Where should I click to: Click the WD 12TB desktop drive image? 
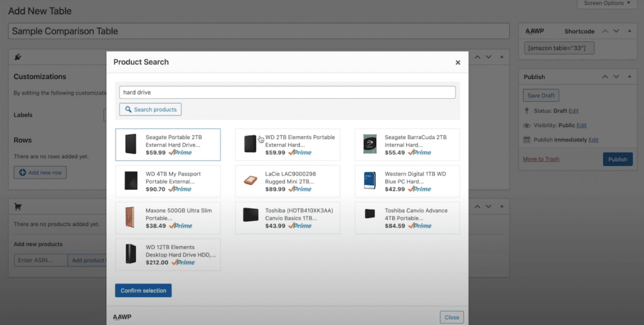click(x=131, y=255)
